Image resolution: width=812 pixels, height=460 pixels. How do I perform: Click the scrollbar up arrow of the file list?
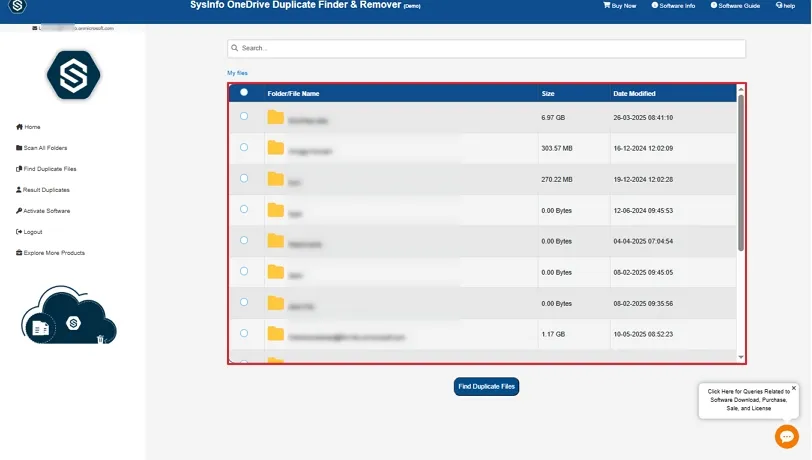point(741,89)
